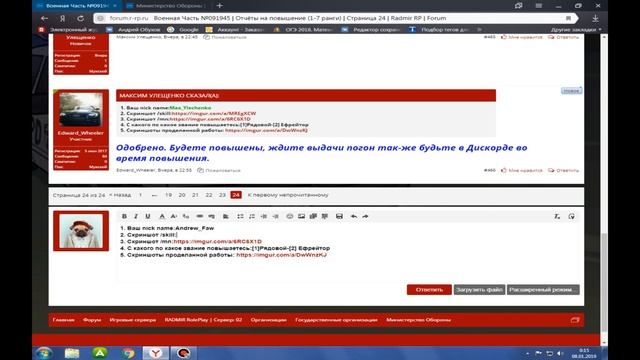Open the insert quote/code menu icon
The width and height of the screenshot is (640, 360).
tap(325, 216)
